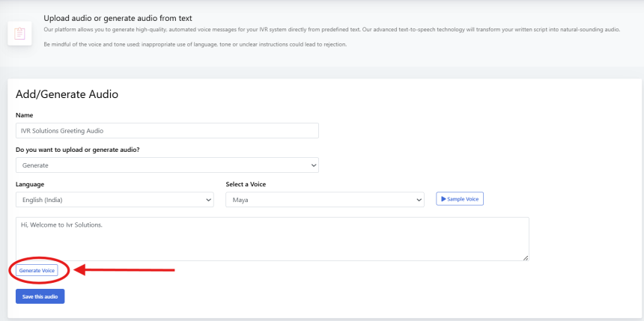Click the play triangle icon for Sample Voice
644x321 pixels.
tap(444, 199)
